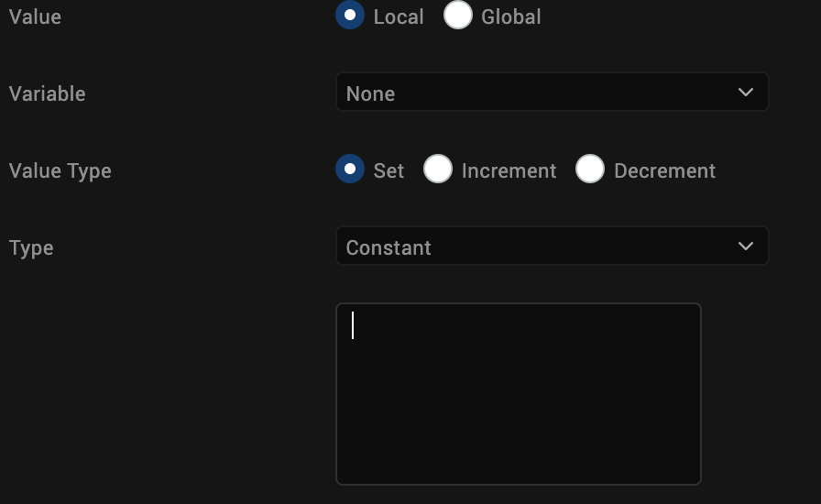
Task: Click the 'Decrement' label text
Action: click(664, 171)
